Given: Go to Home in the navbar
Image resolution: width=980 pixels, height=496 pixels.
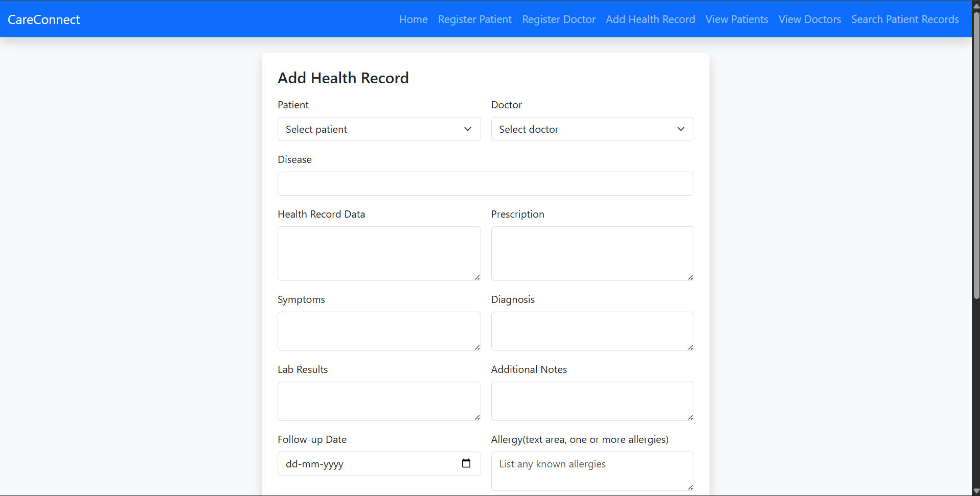Looking at the screenshot, I should coord(413,19).
